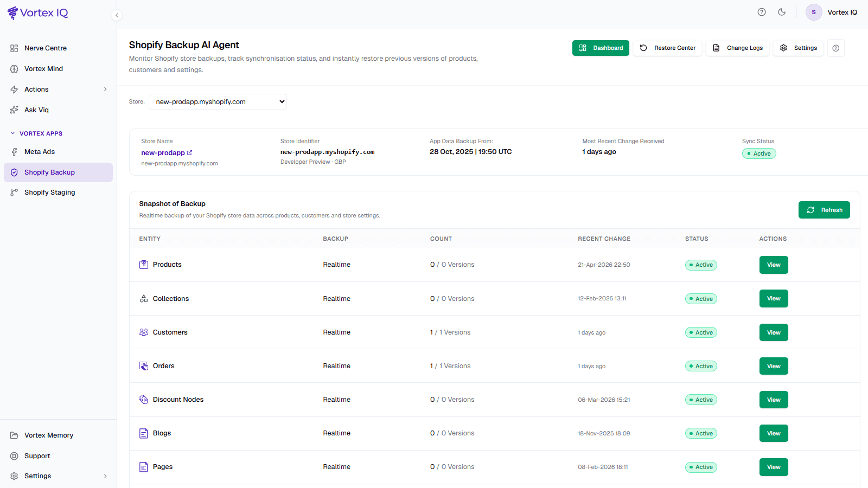Image resolution: width=868 pixels, height=488 pixels.
Task: Click the help question mark icon in top bar
Action: [x=762, y=12]
